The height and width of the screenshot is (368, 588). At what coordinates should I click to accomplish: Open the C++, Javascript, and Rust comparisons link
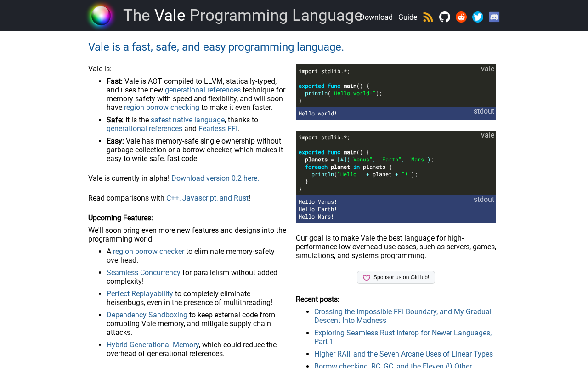point(207,198)
